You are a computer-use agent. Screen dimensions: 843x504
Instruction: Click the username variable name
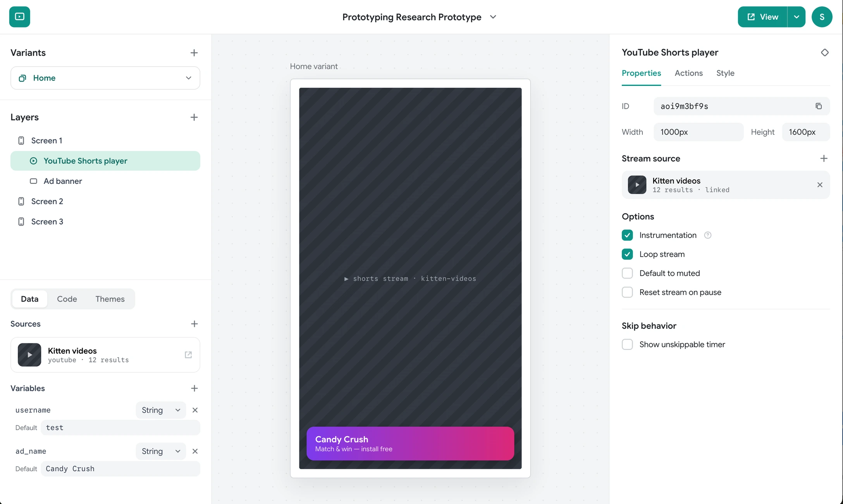tap(33, 410)
